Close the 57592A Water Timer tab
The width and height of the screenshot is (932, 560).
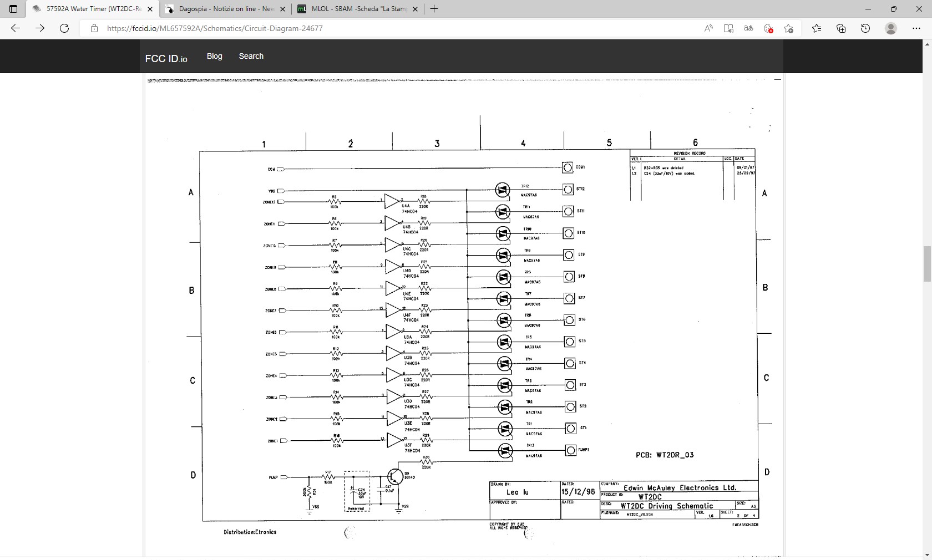[150, 9]
